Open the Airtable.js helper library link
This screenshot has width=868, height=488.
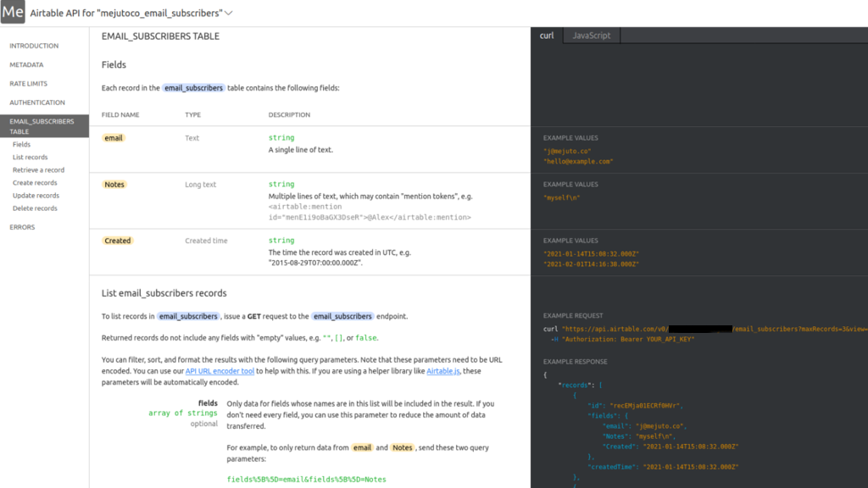[x=442, y=371]
